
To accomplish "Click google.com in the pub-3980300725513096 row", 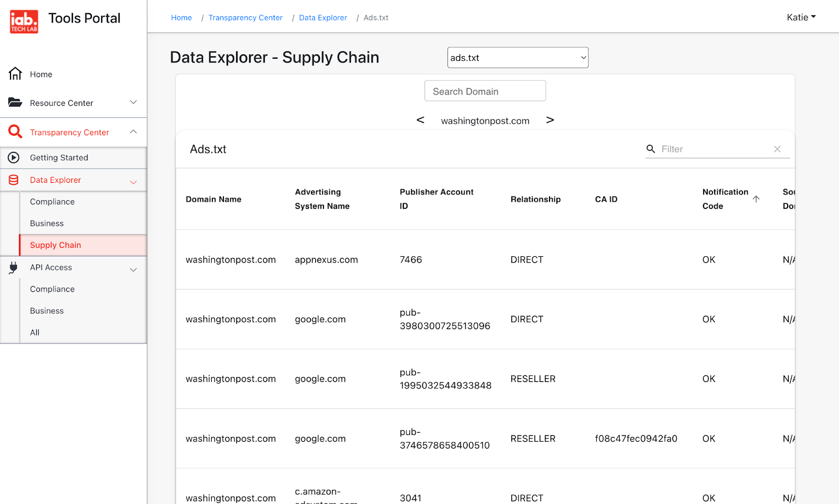I will pyautogui.click(x=320, y=320).
